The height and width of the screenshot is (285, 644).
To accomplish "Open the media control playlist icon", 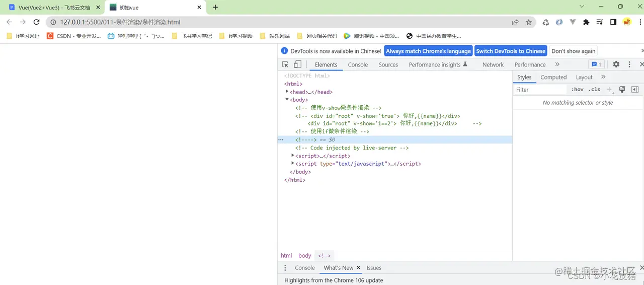I will point(600,22).
